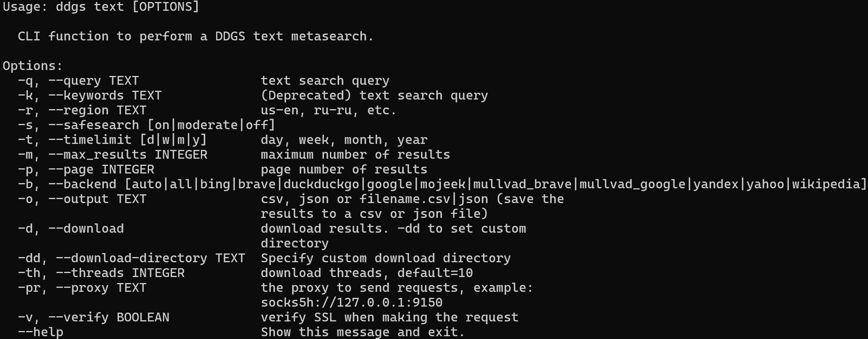The image size is (868, 339).
Task: Click the "--download-directory" option flag
Action: 131,258
